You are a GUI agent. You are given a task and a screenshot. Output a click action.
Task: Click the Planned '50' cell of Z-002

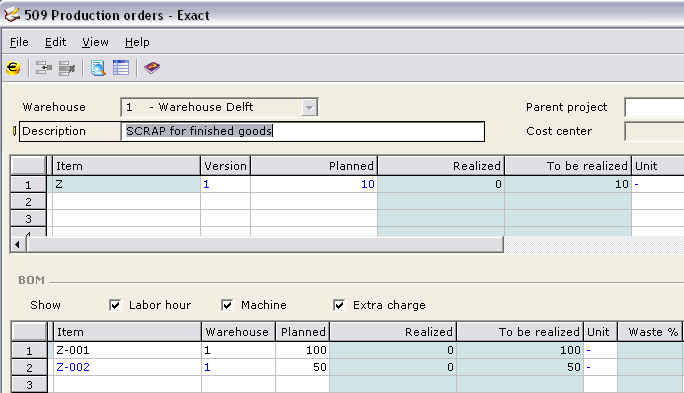[303, 367]
